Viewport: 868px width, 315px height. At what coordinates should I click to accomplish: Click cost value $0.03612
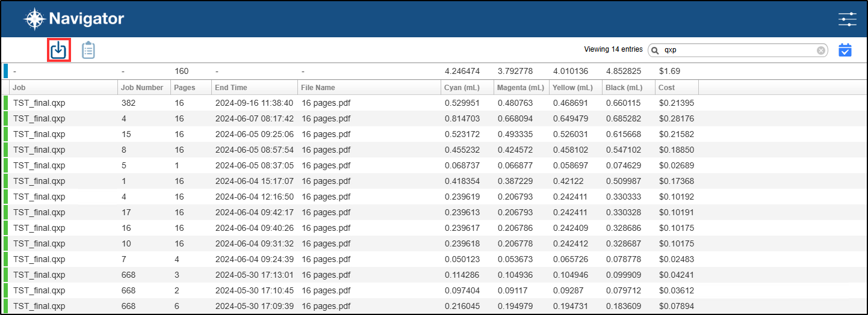(x=677, y=290)
